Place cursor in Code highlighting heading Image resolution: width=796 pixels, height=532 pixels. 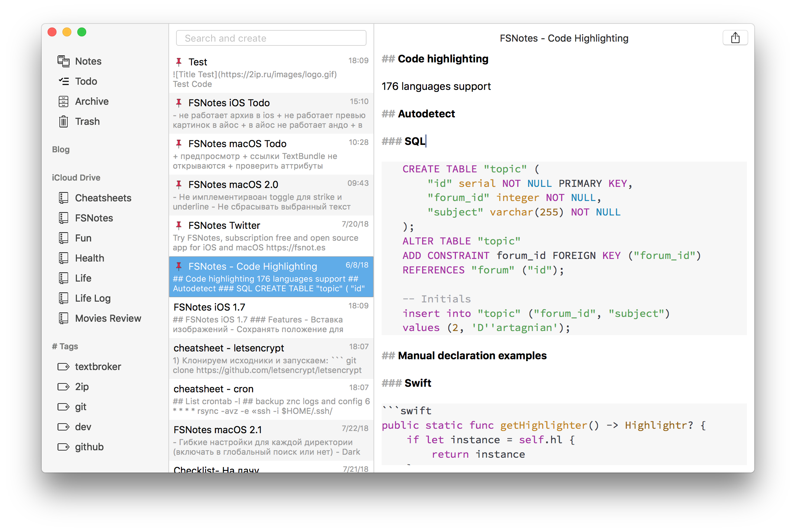coord(443,59)
